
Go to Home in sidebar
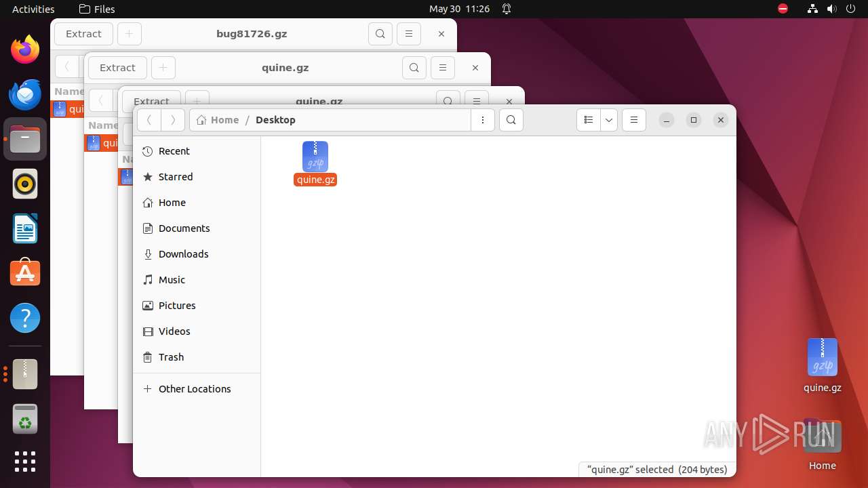tap(197, 203)
